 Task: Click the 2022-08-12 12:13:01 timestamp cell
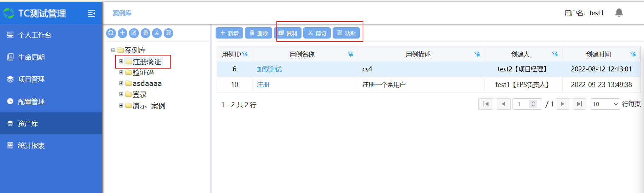click(x=601, y=69)
